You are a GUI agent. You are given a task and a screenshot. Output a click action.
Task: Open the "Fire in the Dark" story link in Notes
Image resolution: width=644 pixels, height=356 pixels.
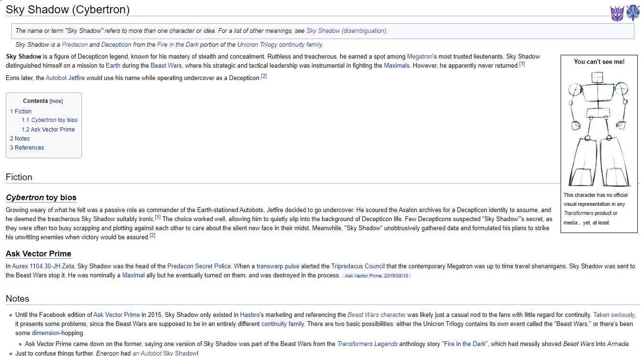pos(465,344)
